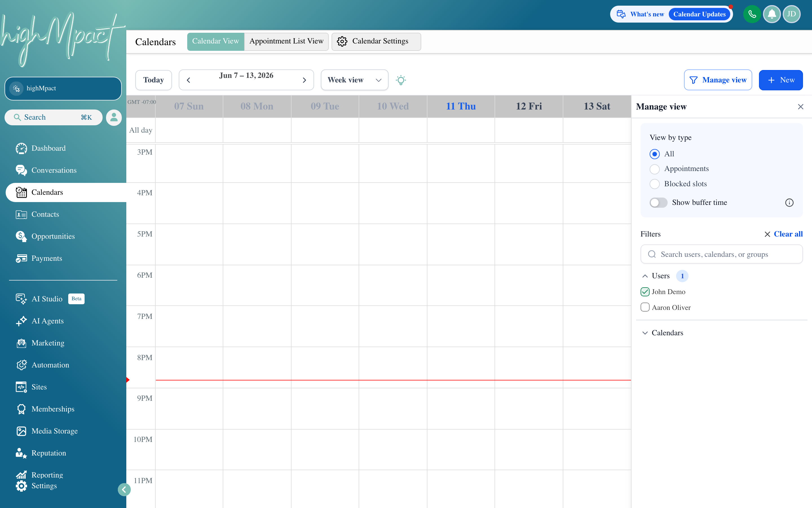Select Calendars in the sidebar
812x508 pixels.
[66, 192]
